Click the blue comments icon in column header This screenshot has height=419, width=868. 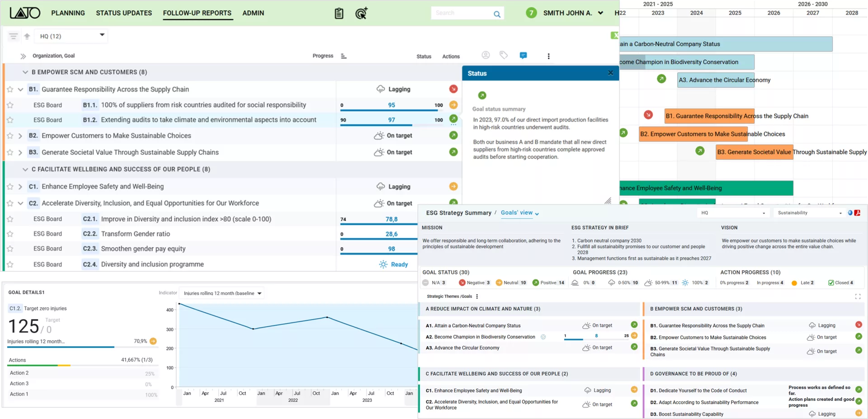pos(523,56)
